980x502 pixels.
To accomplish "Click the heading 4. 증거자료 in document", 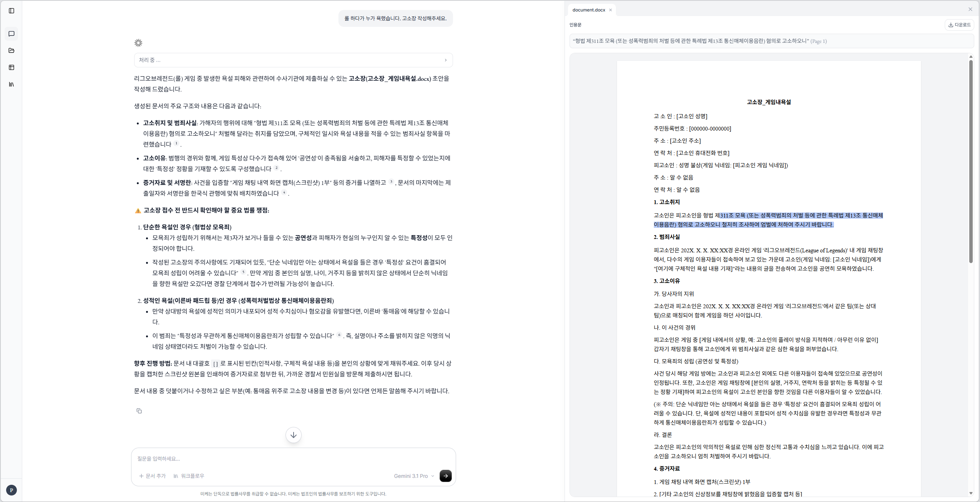I will (x=666, y=468).
